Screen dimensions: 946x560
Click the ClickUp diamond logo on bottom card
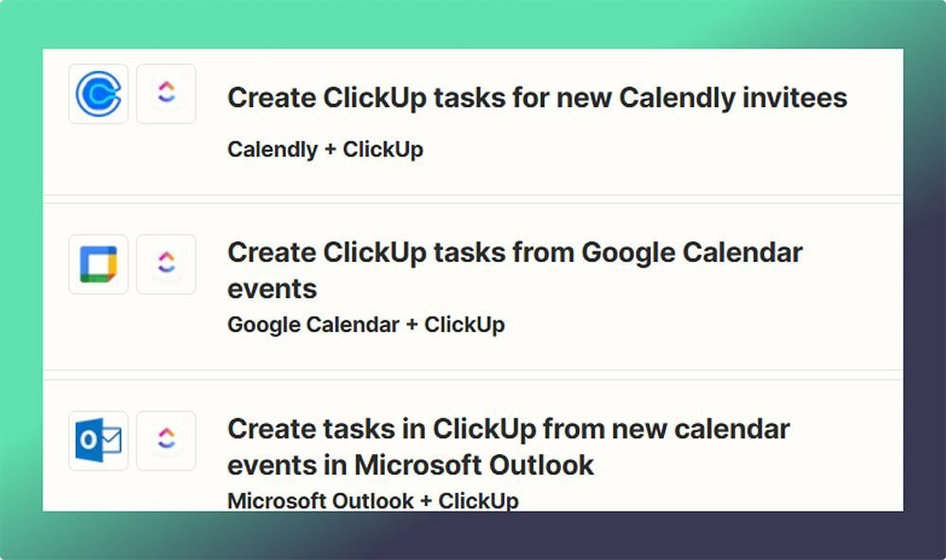pos(166,440)
